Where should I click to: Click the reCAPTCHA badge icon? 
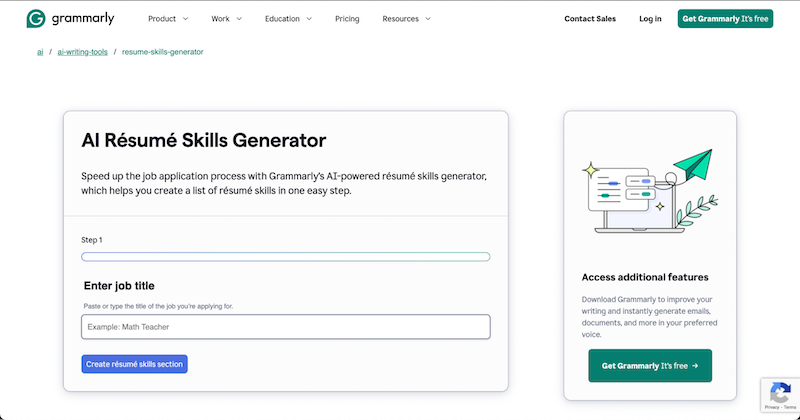(x=780, y=393)
